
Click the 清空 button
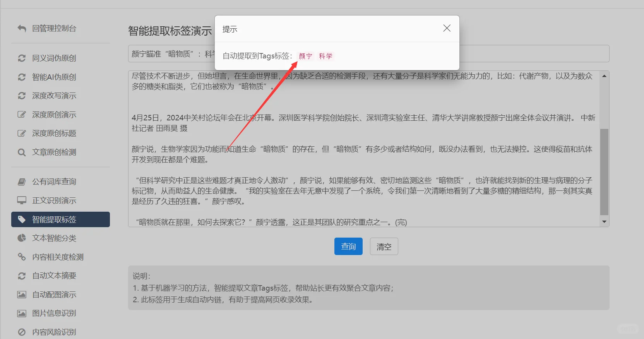384,246
